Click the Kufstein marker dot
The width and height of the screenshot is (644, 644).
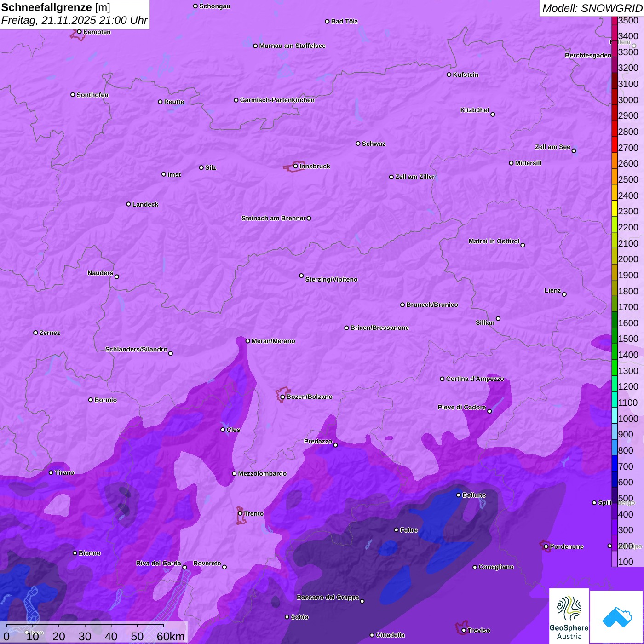pos(449,75)
